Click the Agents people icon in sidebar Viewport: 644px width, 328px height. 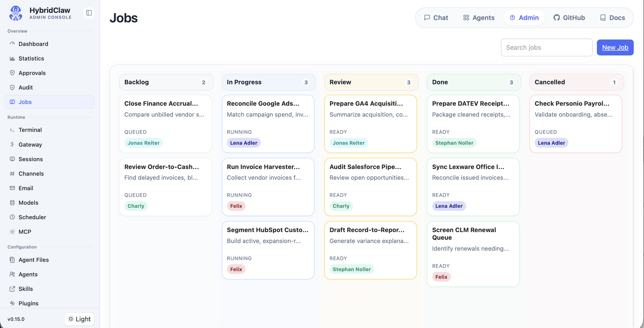[x=12, y=274]
